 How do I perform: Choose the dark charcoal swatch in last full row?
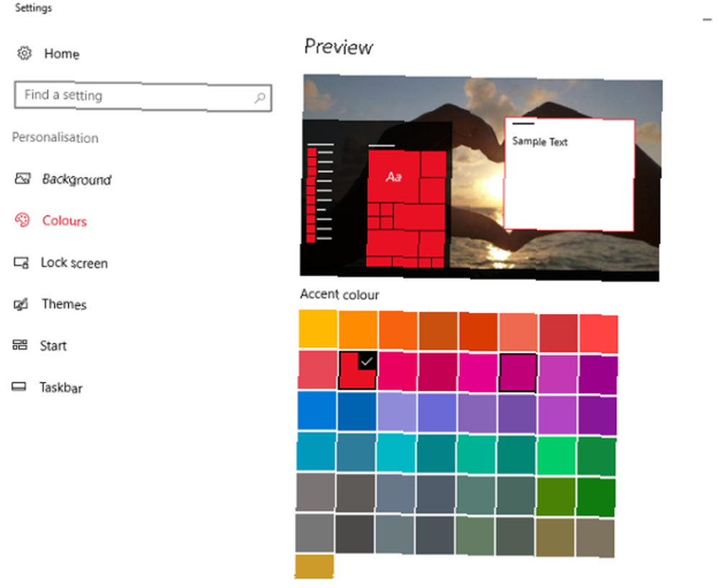(x=354, y=533)
